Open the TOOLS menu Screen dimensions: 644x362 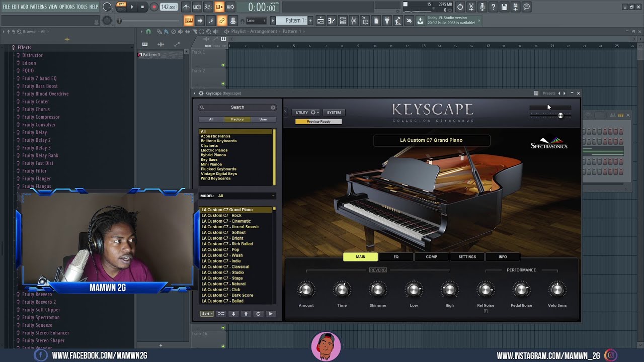[82, 7]
